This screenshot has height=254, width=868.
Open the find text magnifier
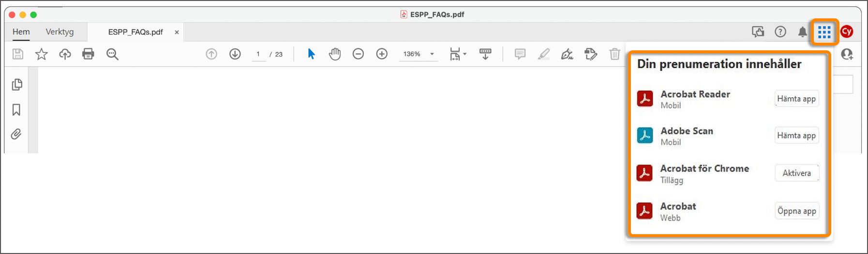click(x=112, y=54)
